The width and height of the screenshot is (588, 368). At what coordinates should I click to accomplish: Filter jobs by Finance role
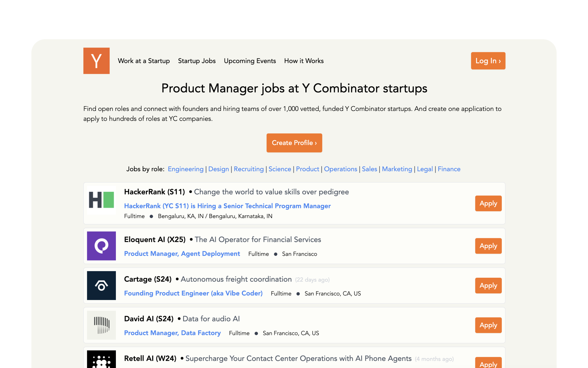click(449, 169)
